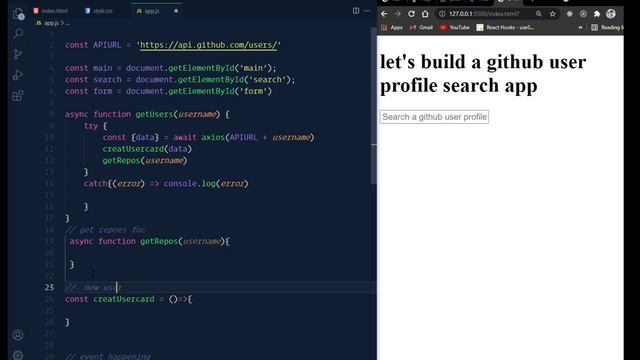The image size is (640, 360).
Task: Focus the Search a github user profile field
Action: 434,117
